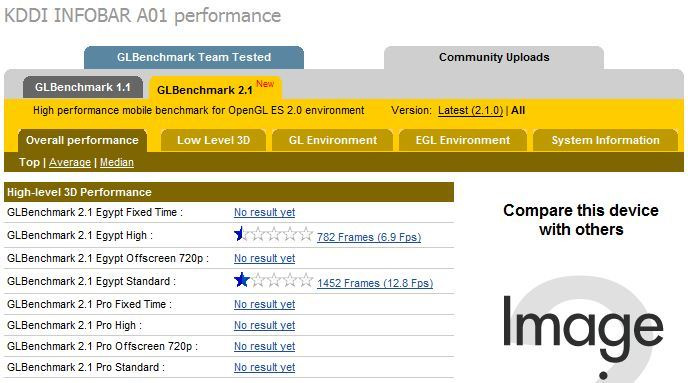
Task: Click 'GLBenchmark 2.1 Pro Fixed Time :' label
Action: point(89,304)
